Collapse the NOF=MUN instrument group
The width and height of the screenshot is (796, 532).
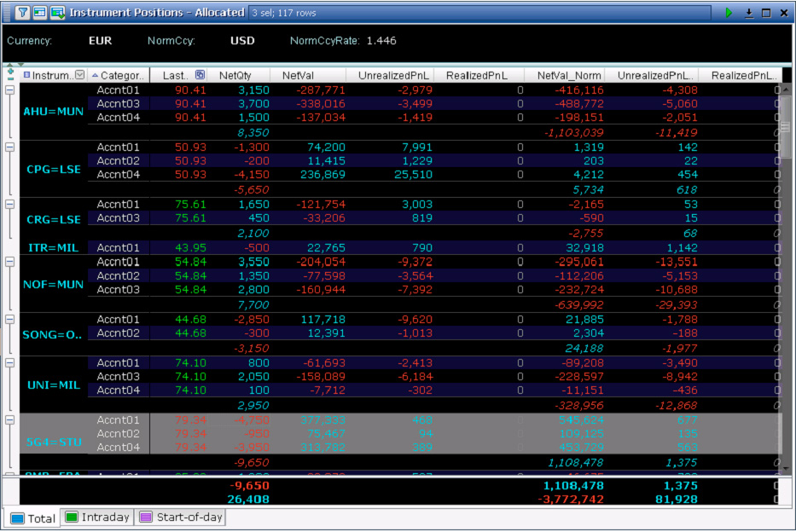click(10, 262)
